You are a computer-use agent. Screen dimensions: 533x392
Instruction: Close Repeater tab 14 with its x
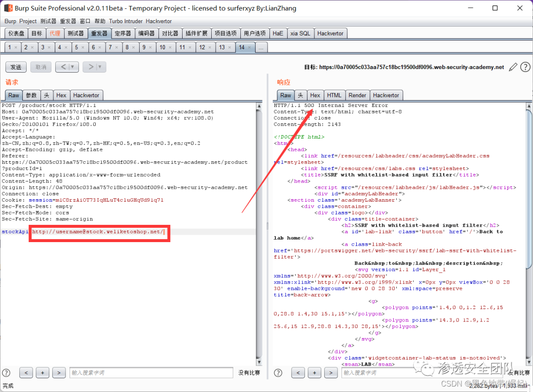249,47
